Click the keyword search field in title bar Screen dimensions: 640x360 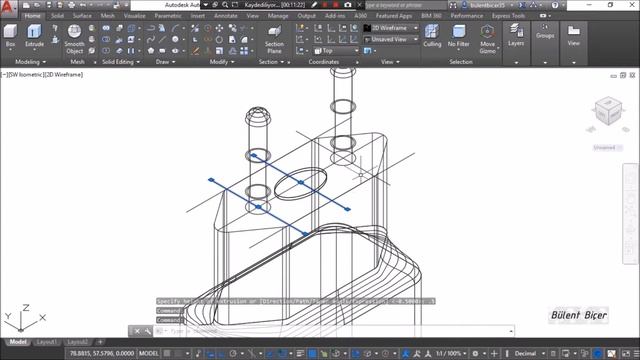coord(405,5)
